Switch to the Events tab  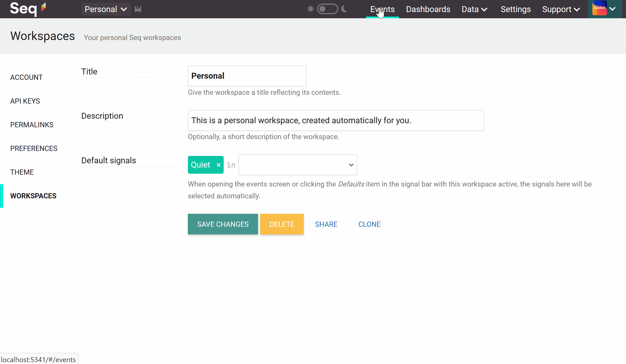(382, 9)
